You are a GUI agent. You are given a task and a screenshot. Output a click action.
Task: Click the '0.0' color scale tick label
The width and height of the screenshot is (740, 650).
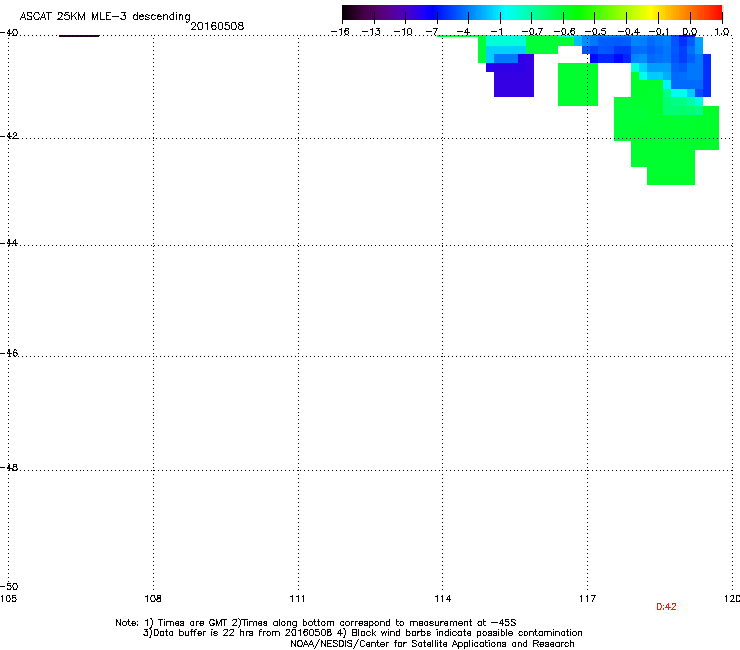tap(690, 32)
